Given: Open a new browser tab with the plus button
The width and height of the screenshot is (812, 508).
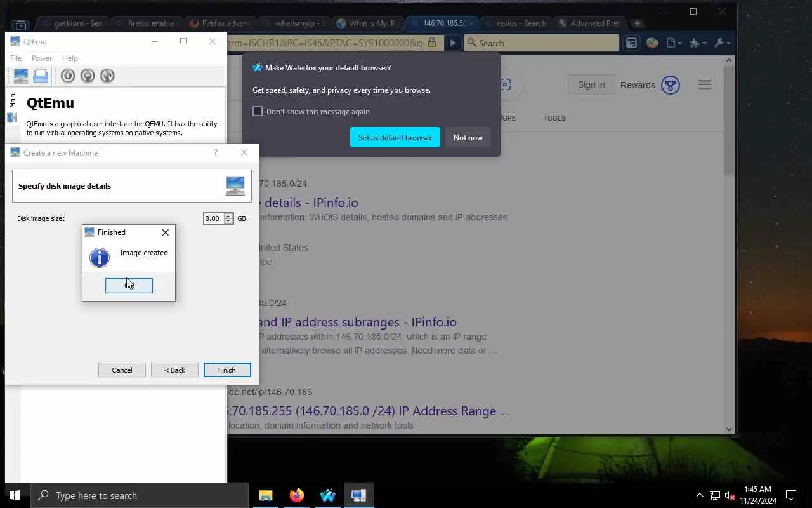Looking at the screenshot, I should (x=638, y=23).
